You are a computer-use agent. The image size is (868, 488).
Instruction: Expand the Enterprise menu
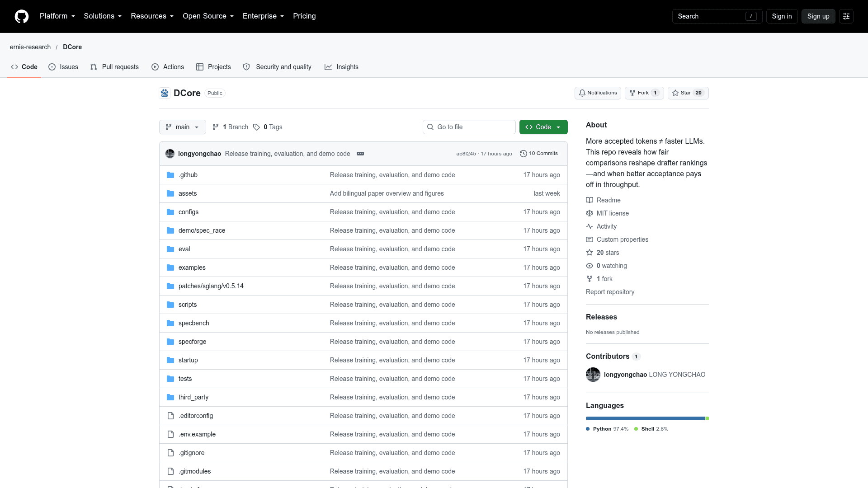[x=264, y=16]
